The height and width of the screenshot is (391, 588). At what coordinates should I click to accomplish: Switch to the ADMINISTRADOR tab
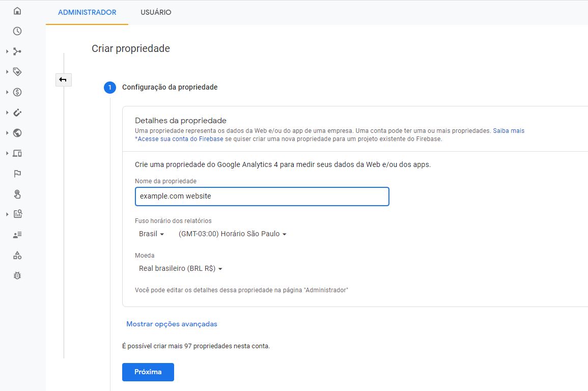coord(87,12)
